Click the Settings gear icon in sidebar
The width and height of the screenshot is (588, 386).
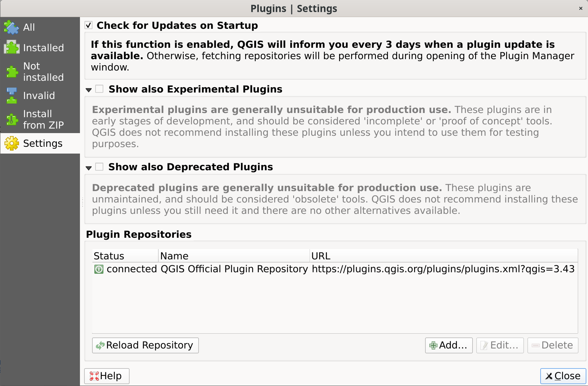tap(11, 143)
